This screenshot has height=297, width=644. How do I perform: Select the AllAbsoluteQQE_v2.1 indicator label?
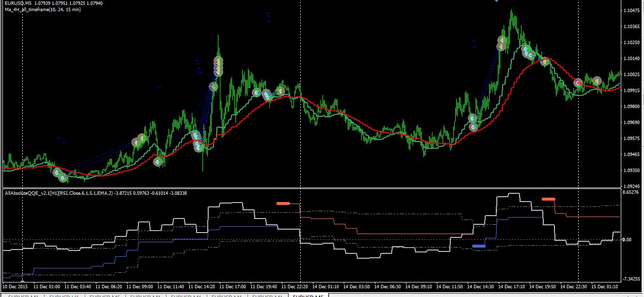pyautogui.click(x=96, y=193)
